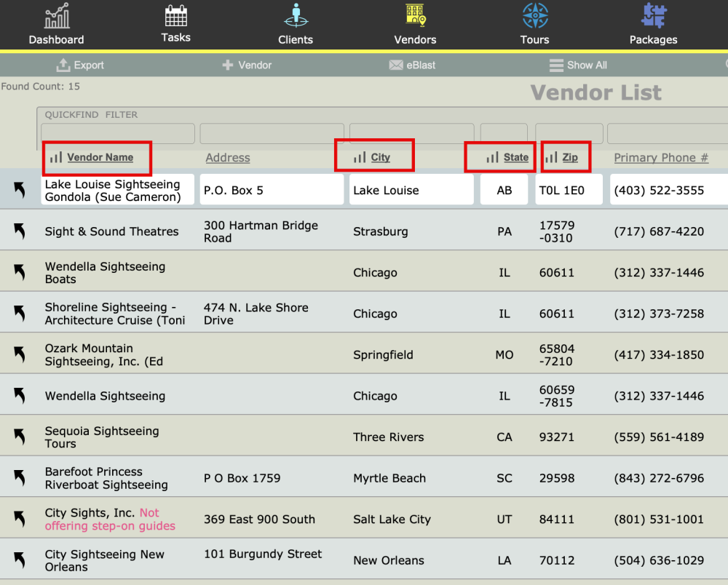Select '300 Hartman Bridge Road' address

tap(261, 231)
